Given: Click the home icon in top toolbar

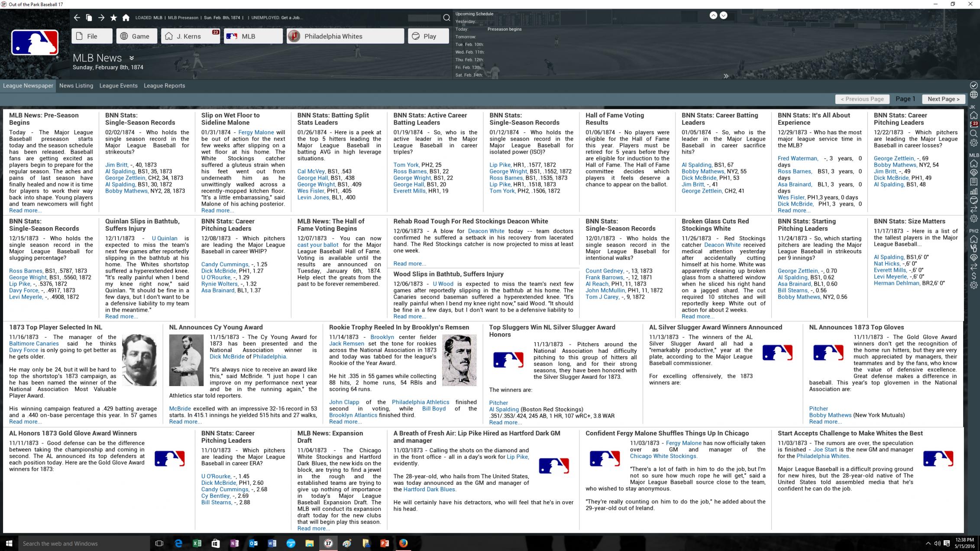Looking at the screenshot, I should tap(126, 18).
